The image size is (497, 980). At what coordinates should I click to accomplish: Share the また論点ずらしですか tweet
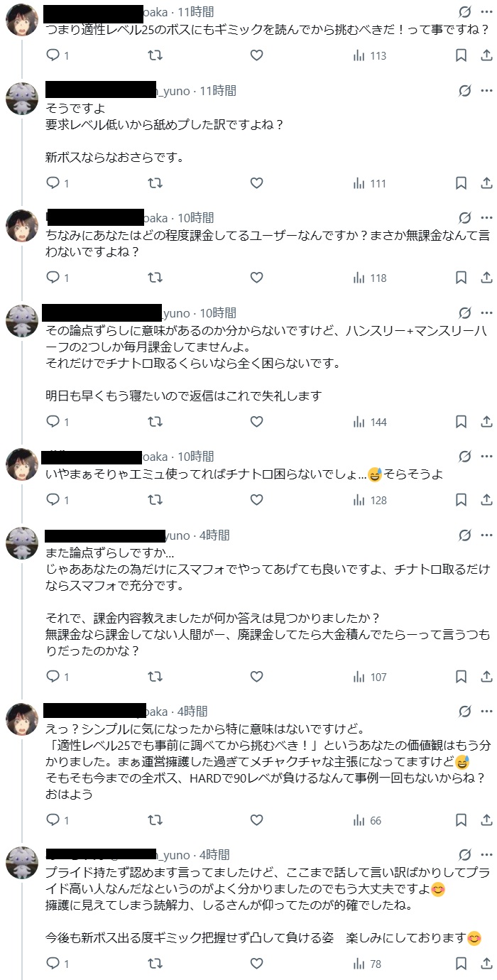[486, 677]
